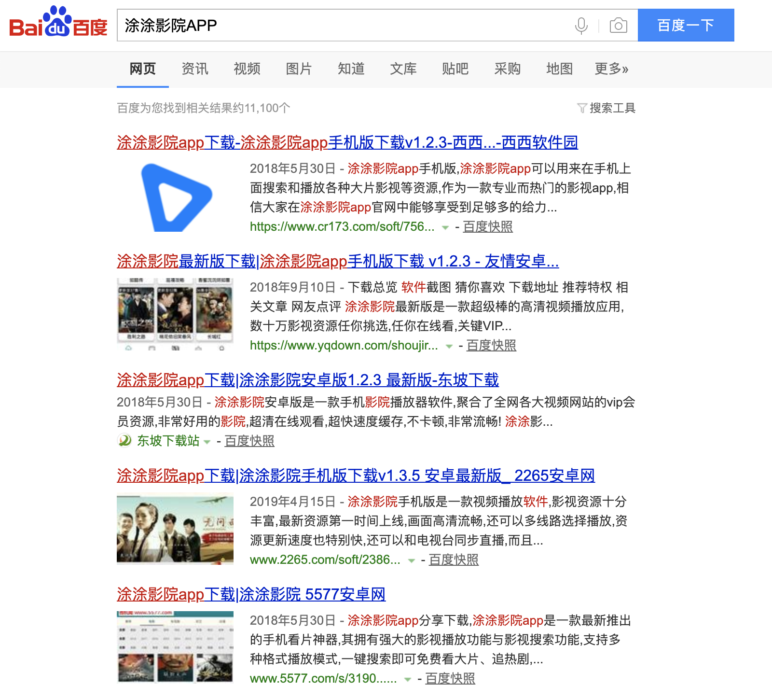The width and height of the screenshot is (772, 700).
Task: Expand the dropdown arrow after yqdown.com URL
Action: [x=449, y=346]
